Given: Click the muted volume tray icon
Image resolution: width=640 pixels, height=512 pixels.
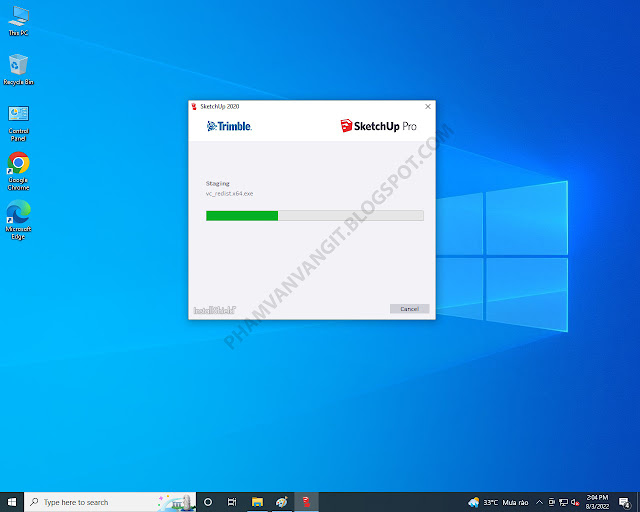Looking at the screenshot, I should point(575,502).
